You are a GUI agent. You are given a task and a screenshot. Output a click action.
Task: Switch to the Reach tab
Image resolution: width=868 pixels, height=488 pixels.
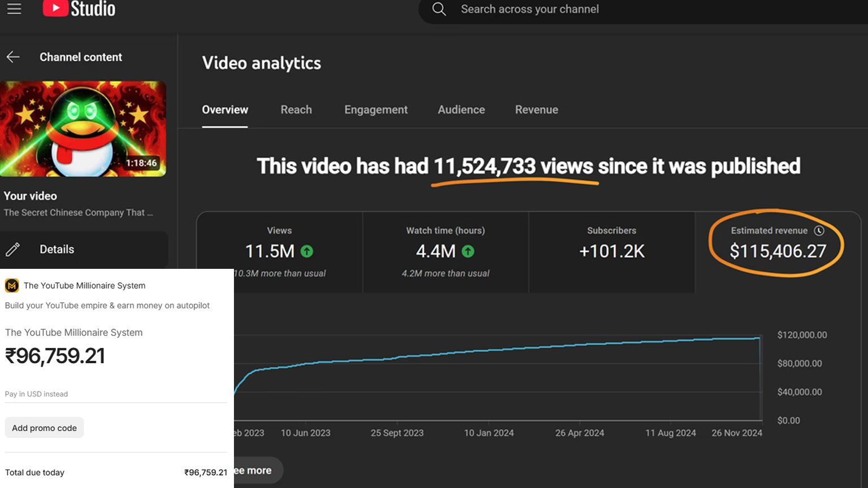pos(296,110)
